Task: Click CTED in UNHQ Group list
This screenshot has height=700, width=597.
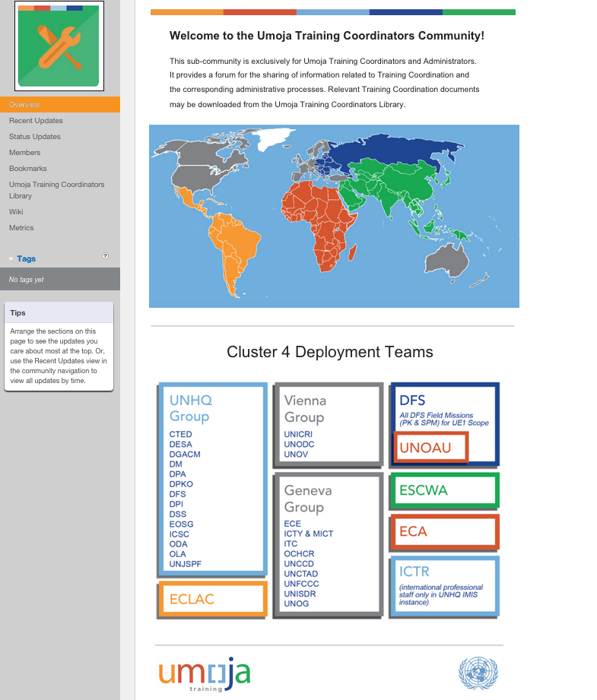Action: [180, 435]
